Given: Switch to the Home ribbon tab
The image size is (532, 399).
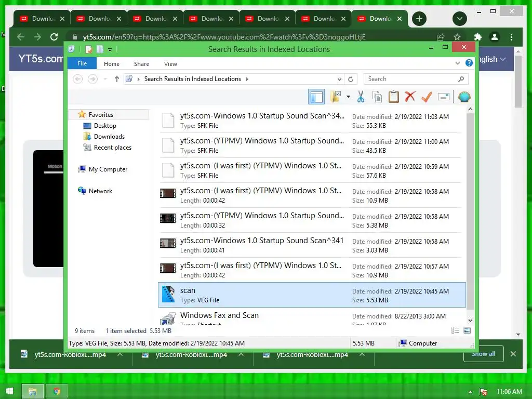Looking at the screenshot, I should (x=112, y=64).
